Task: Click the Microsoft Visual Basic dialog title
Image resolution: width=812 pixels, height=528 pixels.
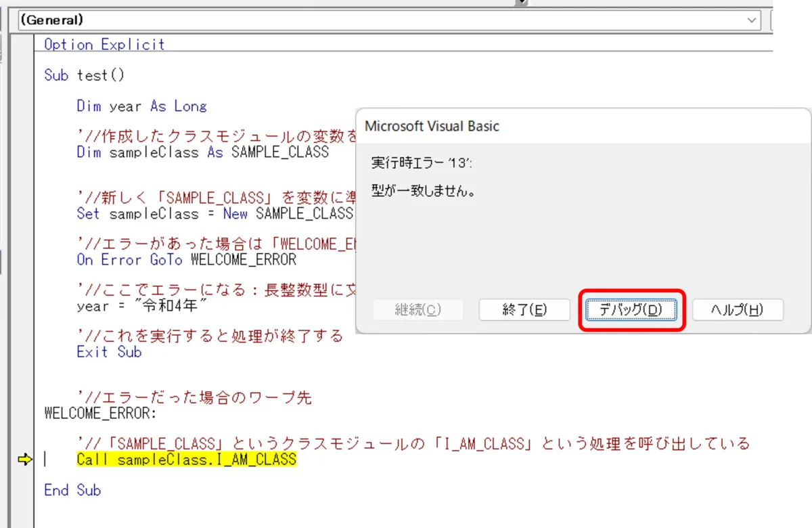Action: coord(432,126)
